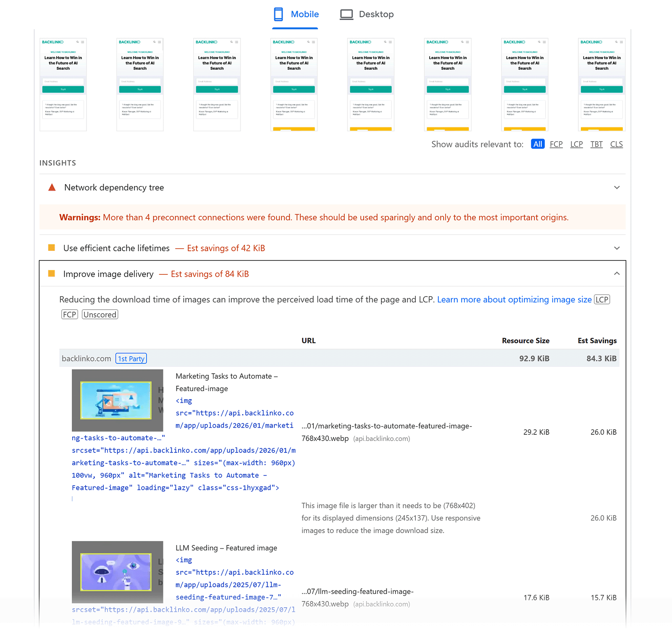Toggle the TBT audit filter
672x631 pixels.
tap(596, 144)
